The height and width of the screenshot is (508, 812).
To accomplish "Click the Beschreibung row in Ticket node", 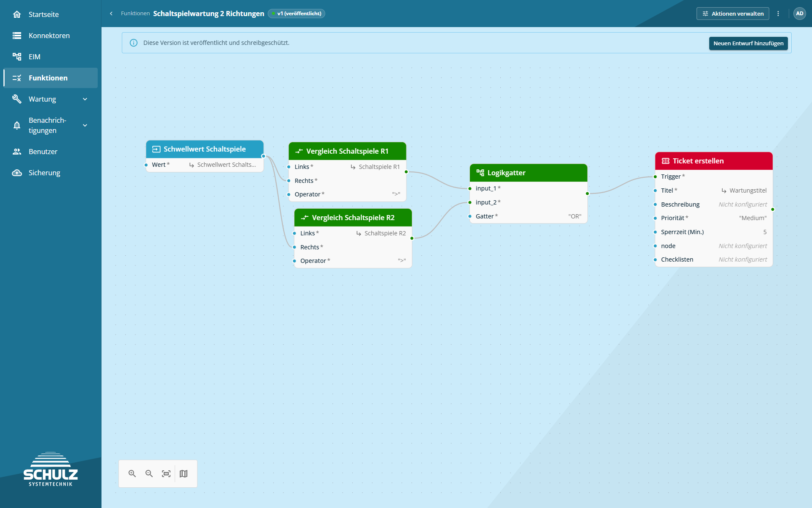I will pos(714,204).
